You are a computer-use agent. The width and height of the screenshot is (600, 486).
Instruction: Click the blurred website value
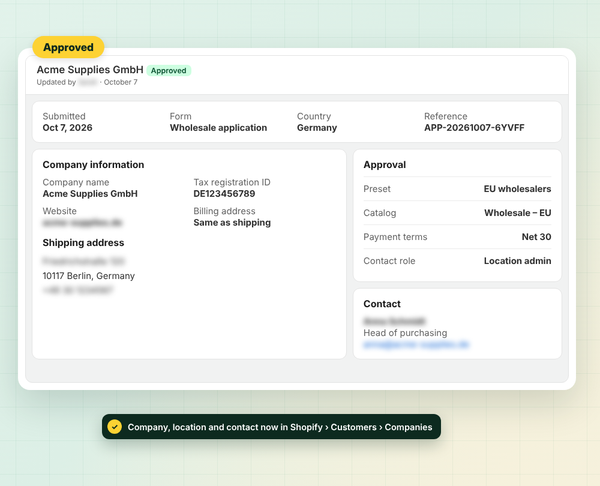click(x=82, y=223)
